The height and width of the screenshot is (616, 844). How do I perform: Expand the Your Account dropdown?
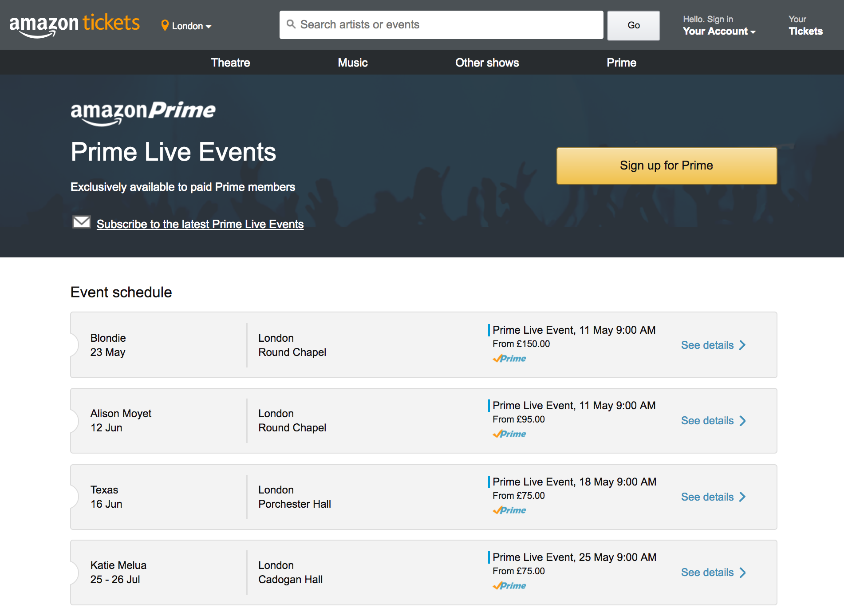pos(719,31)
